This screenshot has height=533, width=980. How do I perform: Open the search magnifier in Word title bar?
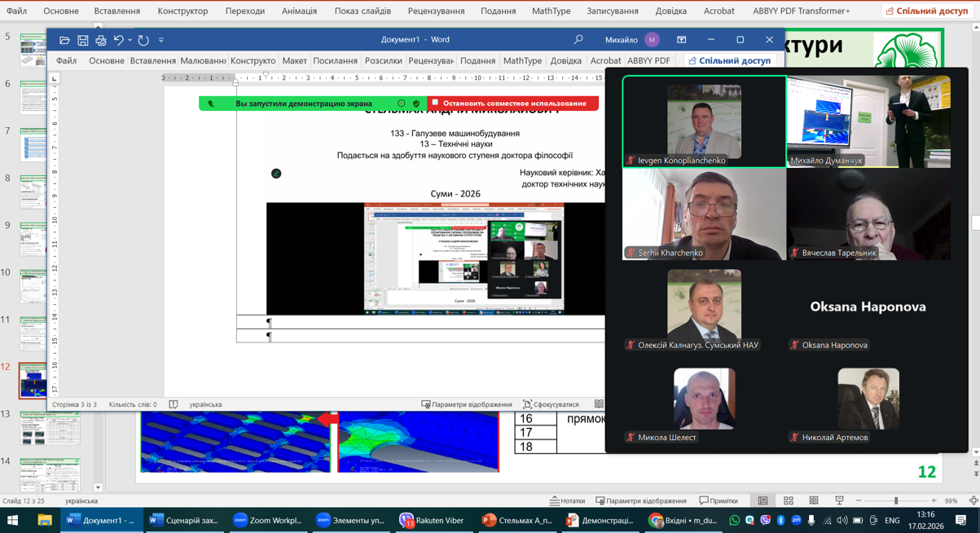tap(578, 39)
